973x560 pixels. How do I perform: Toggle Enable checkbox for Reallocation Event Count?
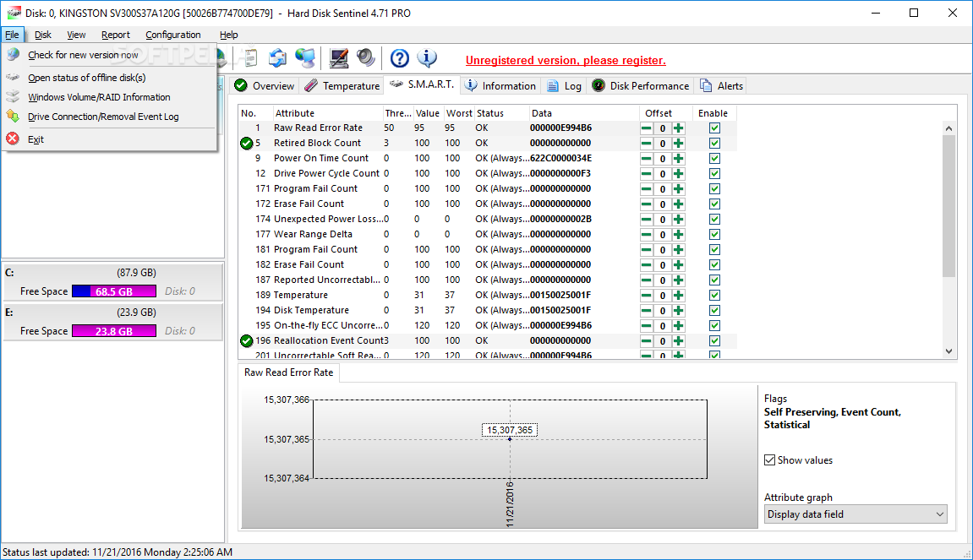[714, 341]
